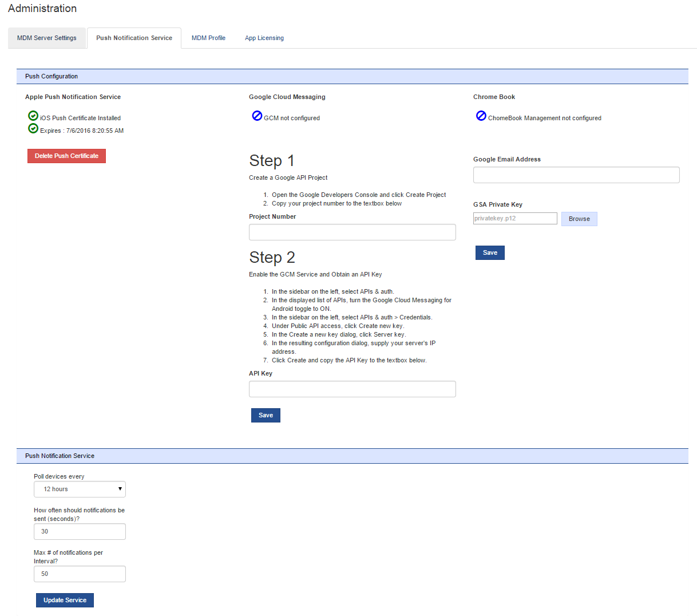The width and height of the screenshot is (697, 616).
Task: Edit the max notifications per interval field
Action: pos(80,574)
